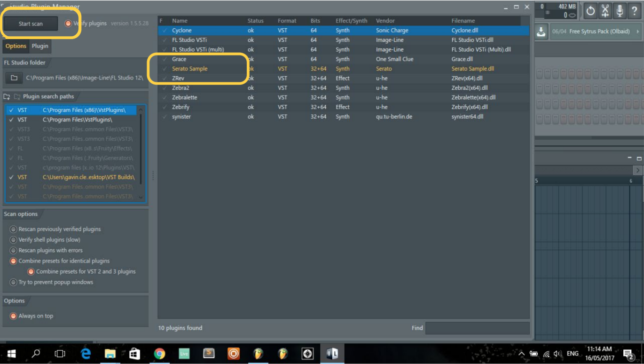The width and height of the screenshot is (644, 364).
Task: Select the Options tab
Action: pos(16,47)
